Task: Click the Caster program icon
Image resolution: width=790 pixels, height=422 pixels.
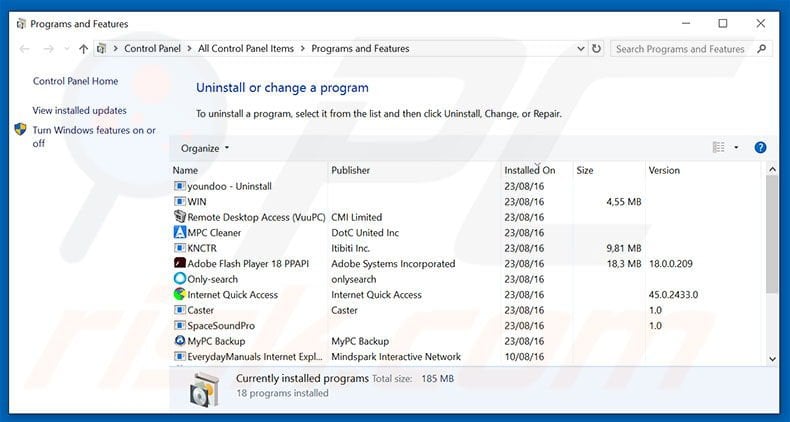Action: pyautogui.click(x=179, y=310)
